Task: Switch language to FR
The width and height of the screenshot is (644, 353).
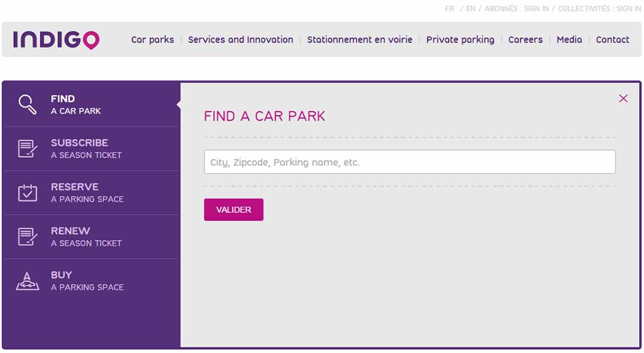Action: pos(449,9)
